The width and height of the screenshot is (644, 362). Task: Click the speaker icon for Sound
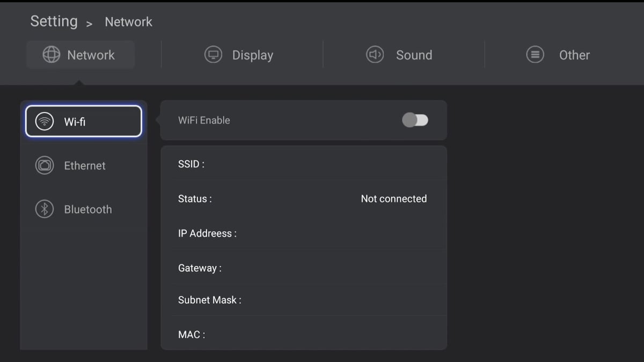pyautogui.click(x=375, y=55)
